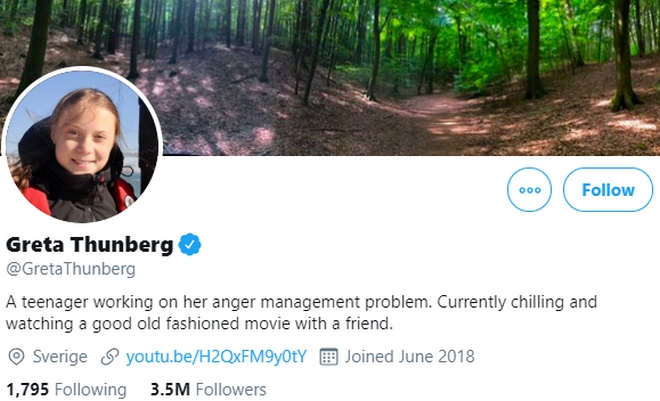Click the Greta Thunberg display name

pos(89,244)
